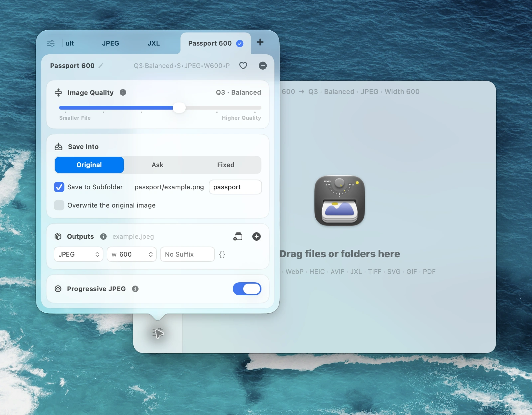Screen dimensions: 532x415
Task: Click the pencil icon to rename Passport 600
Action: 101,66
